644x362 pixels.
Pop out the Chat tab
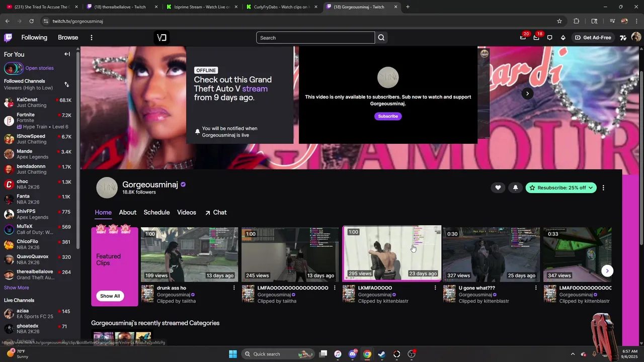[x=216, y=212]
